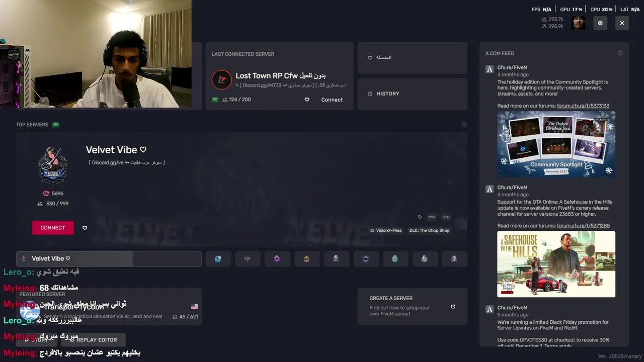The image size is (644, 362).
Task: Select the green emblem server in carousel
Action: pos(395,258)
